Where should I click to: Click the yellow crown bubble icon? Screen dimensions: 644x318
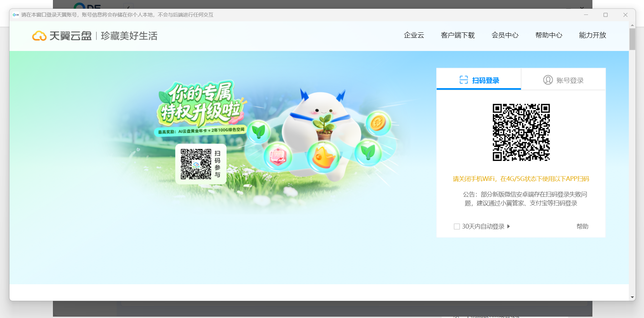[324, 157]
